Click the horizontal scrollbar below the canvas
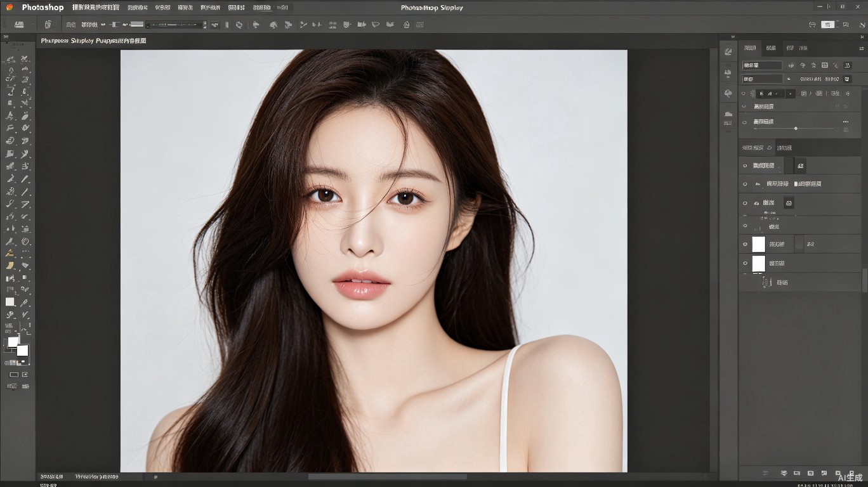Screen dimensions: 868x487 click(x=388, y=476)
